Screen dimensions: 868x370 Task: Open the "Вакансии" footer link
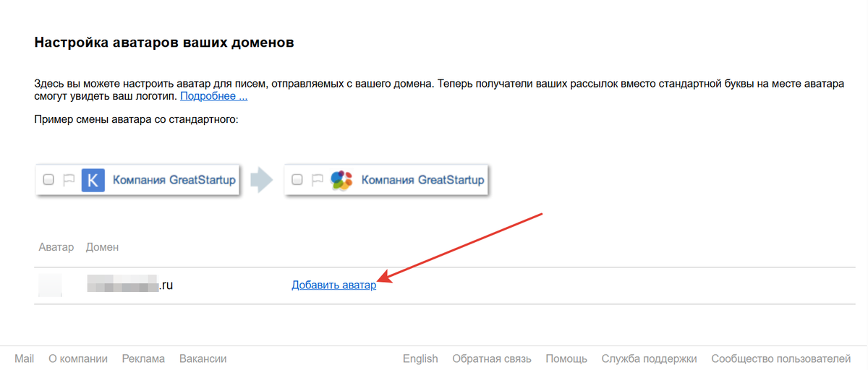(x=203, y=358)
